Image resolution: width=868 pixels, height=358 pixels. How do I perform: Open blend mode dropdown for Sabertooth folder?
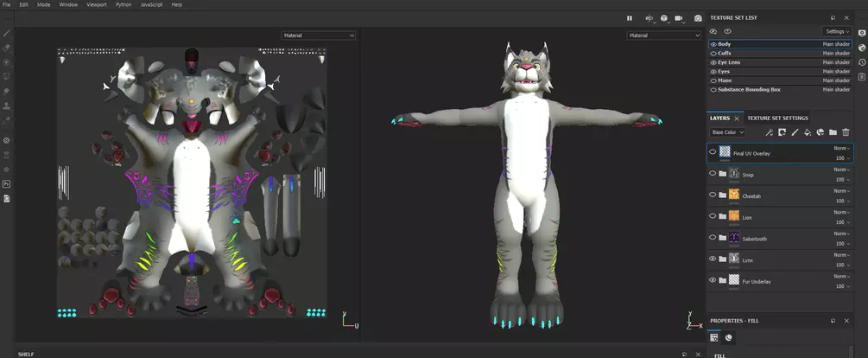coord(841,233)
